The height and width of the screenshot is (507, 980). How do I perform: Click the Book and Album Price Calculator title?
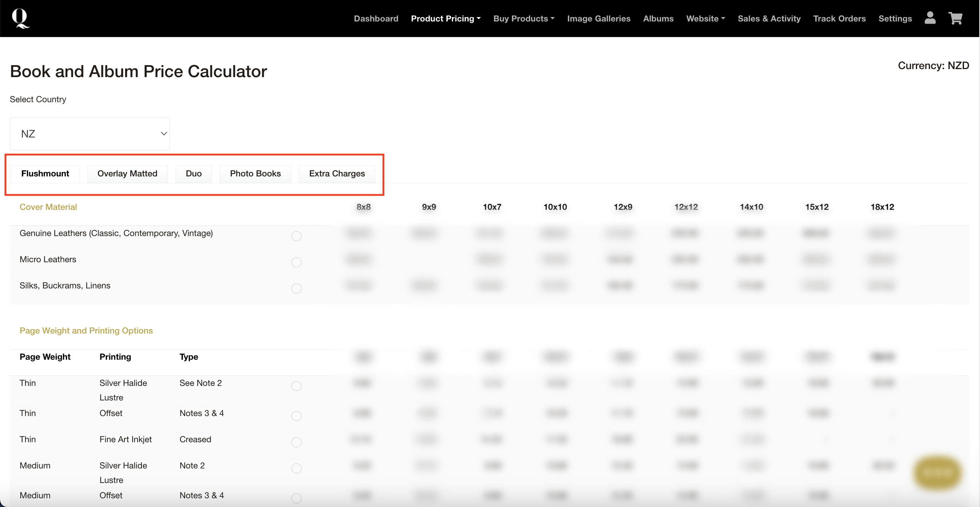139,72
